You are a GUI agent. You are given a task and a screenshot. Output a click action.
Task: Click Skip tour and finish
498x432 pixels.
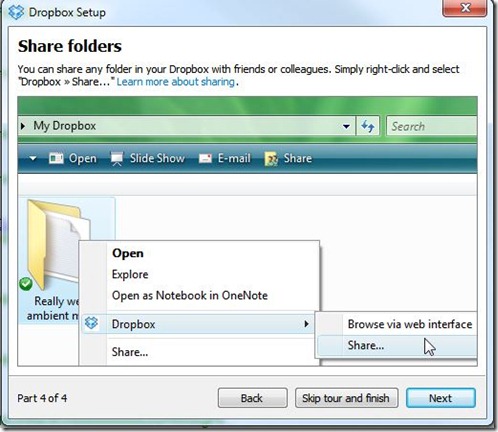tap(346, 398)
